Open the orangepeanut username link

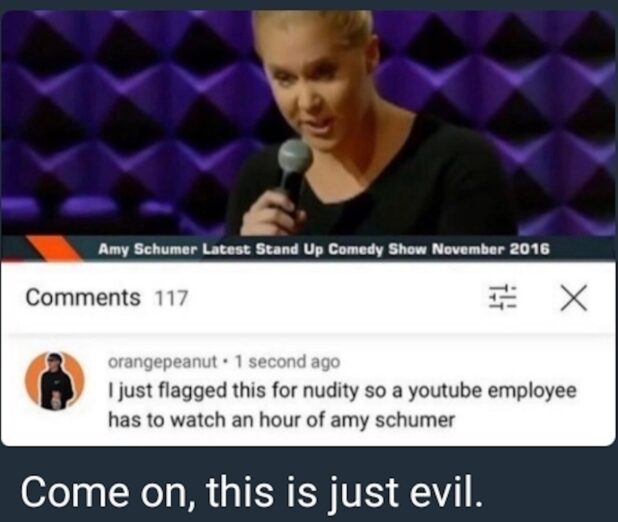point(162,362)
